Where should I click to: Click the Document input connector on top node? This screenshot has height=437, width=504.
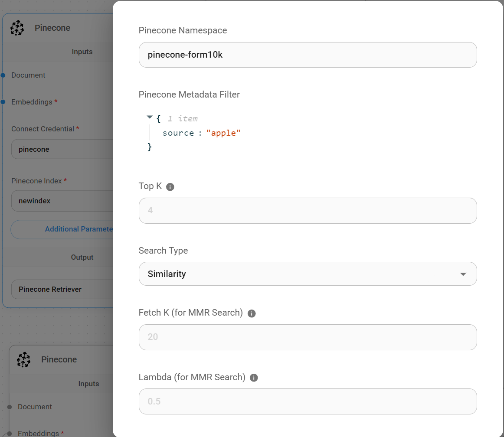3,75
